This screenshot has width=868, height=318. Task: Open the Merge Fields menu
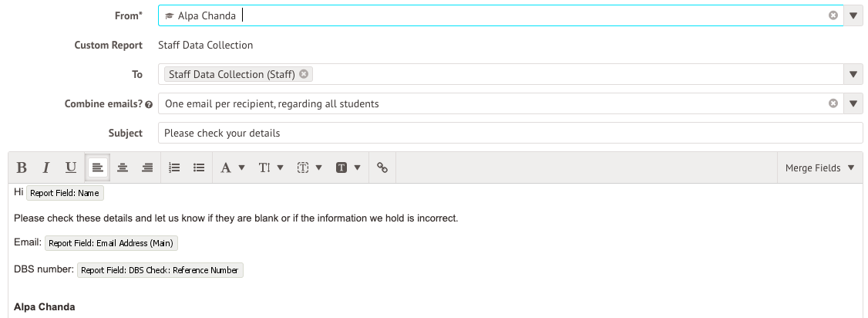click(x=819, y=167)
